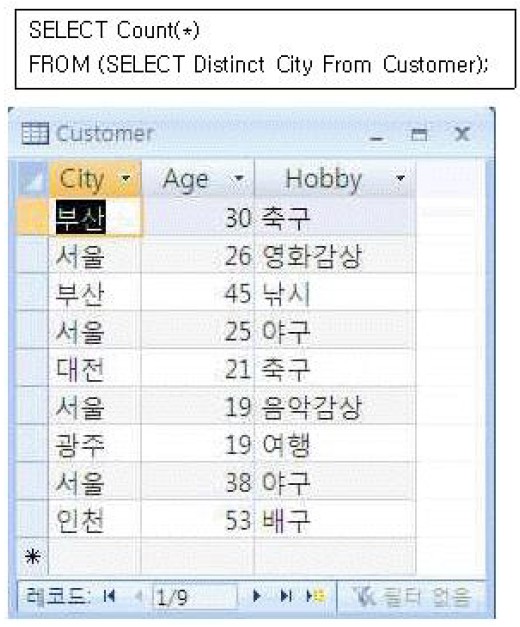Click the 서울 city cell in age 25 row
Viewport: 520px width, 627px height.
tap(95, 331)
